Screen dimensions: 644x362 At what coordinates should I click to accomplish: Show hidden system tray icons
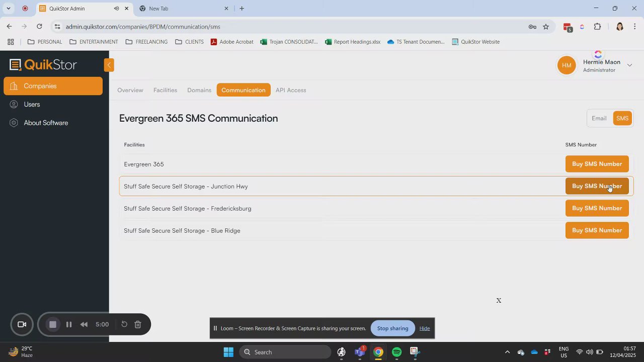[507, 352]
